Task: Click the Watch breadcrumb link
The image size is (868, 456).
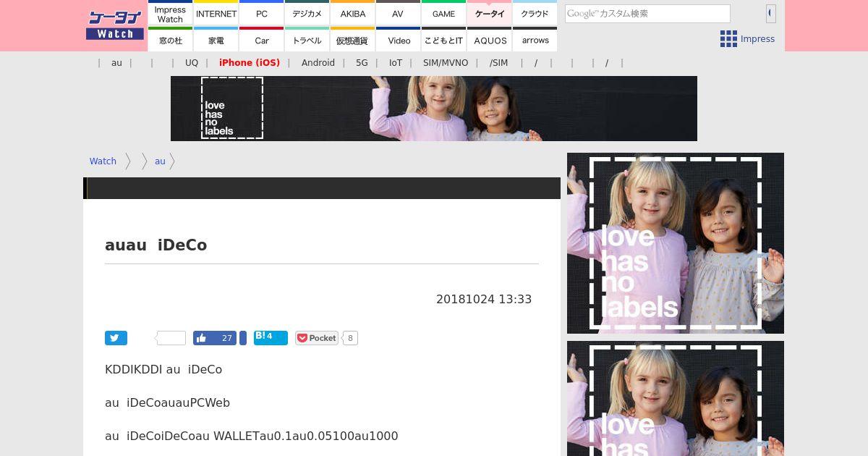Action: coord(103,161)
